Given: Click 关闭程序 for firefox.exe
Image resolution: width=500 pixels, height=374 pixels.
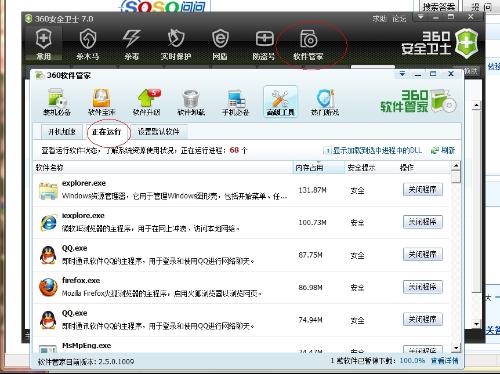Looking at the screenshot, I should (x=423, y=287).
